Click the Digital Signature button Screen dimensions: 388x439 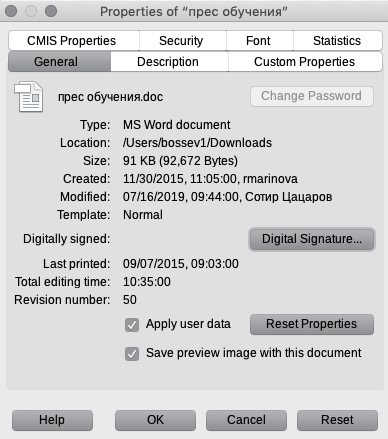tap(312, 239)
